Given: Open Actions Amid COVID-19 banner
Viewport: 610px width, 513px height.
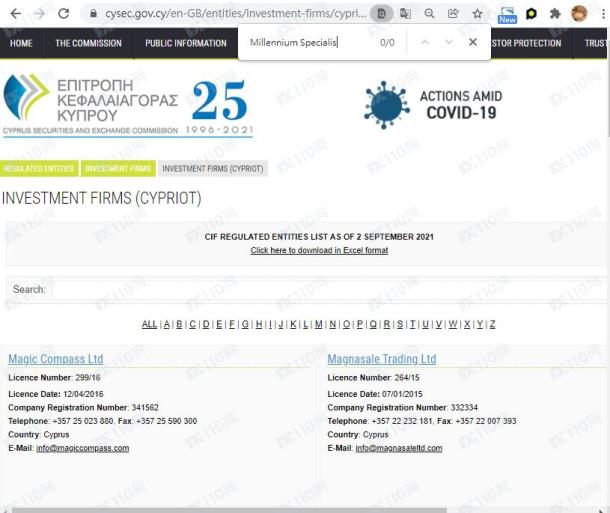Looking at the screenshot, I should 433,105.
